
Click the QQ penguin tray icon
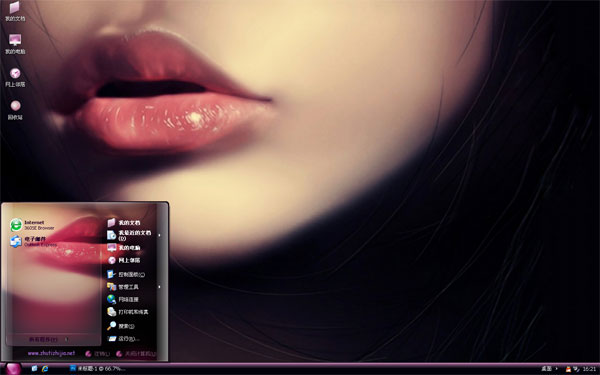tap(568, 369)
